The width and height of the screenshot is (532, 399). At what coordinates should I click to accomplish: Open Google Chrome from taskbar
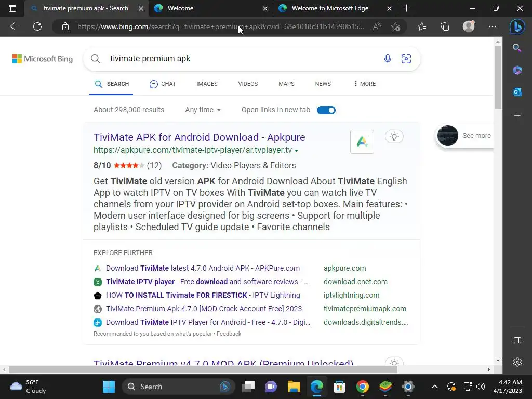coord(362,387)
